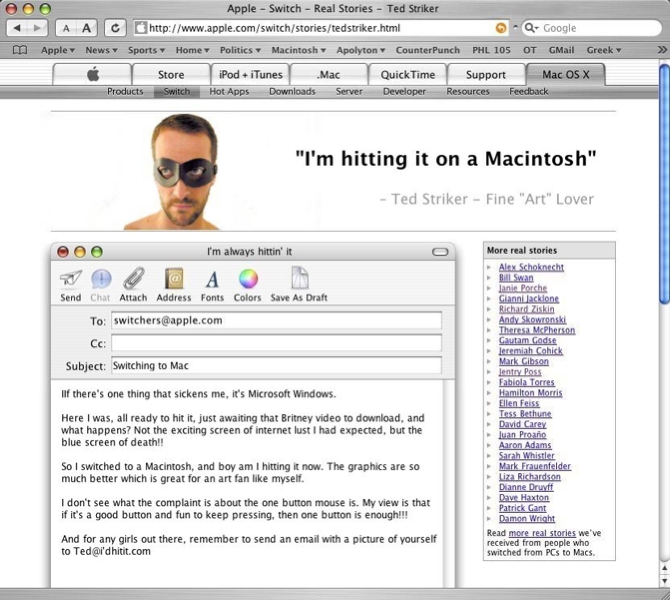
Task: Expand the News bookmarks folder
Action: pyautogui.click(x=102, y=49)
